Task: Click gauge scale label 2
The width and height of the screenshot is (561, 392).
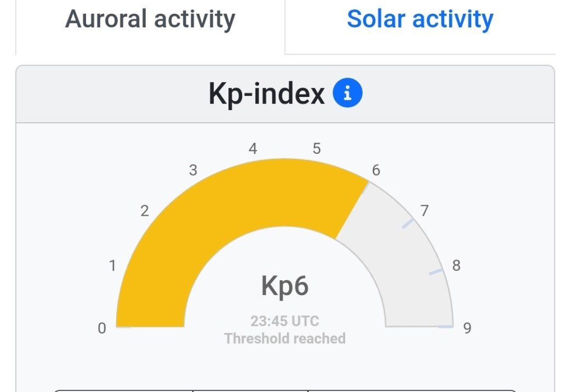Action: pos(145,211)
